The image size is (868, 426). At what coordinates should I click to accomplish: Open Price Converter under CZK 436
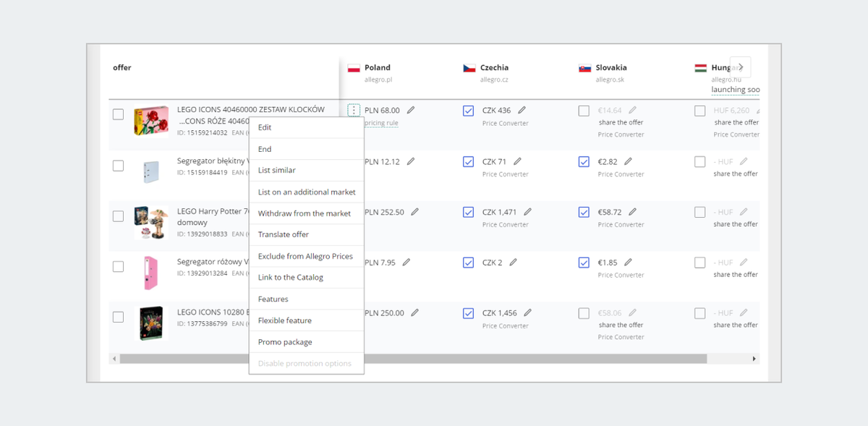pos(506,123)
